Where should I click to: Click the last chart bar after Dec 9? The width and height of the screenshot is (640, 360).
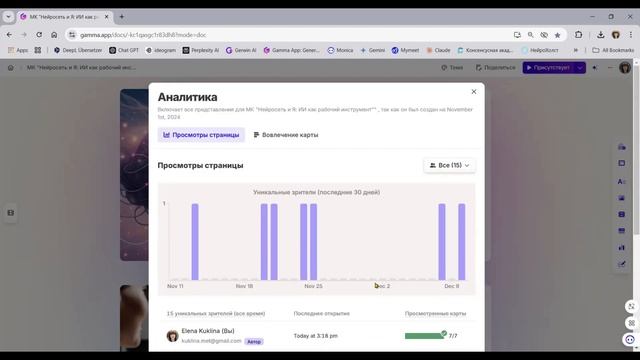[x=462, y=242]
